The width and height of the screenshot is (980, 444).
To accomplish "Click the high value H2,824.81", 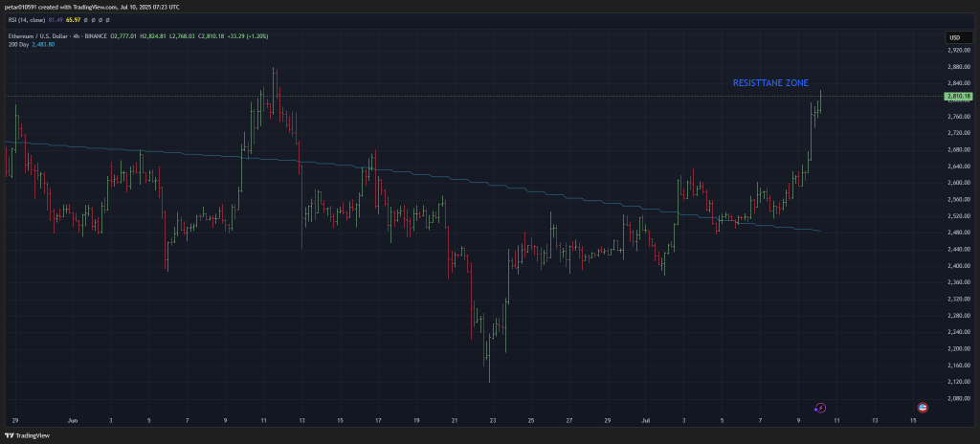I will point(153,36).
